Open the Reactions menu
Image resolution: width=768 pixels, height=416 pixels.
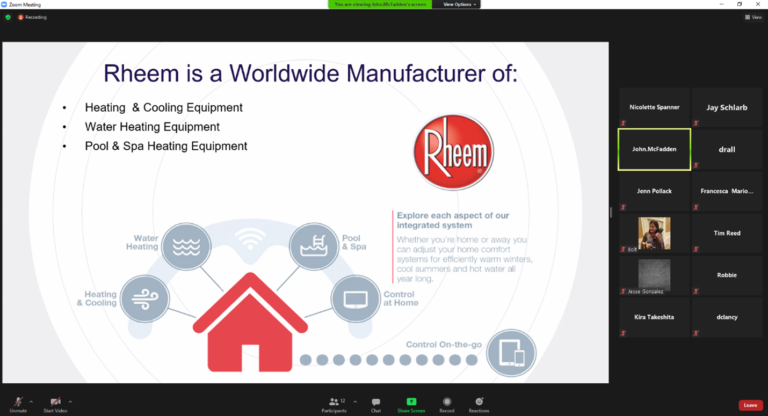click(479, 405)
